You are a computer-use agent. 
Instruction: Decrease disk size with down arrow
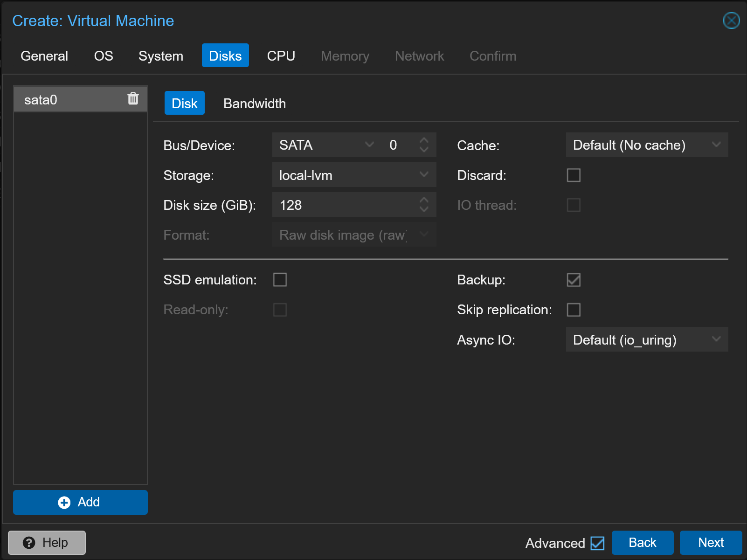click(x=424, y=209)
